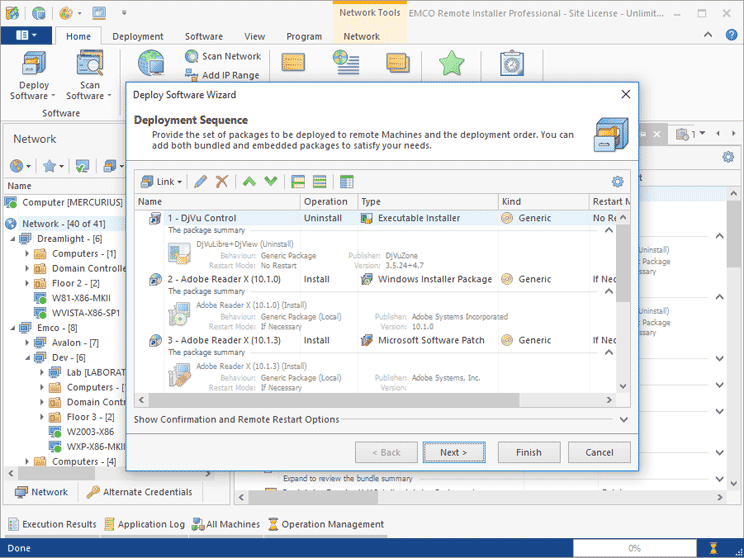The width and height of the screenshot is (744, 558).
Task: Open settings gear in Deployment Sequence toolbar
Action: pos(618,181)
